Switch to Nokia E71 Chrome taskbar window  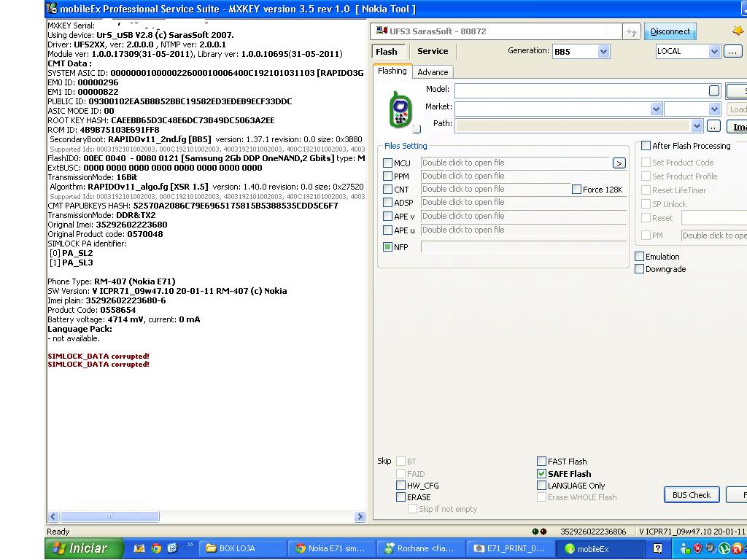[332, 548]
